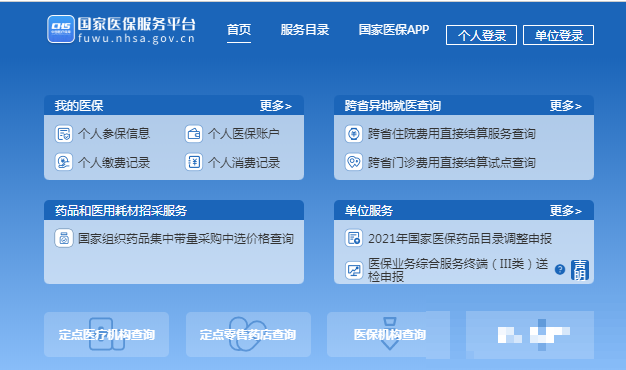Image resolution: width=626 pixels, height=370 pixels.
Task: Open the 个人缴费记录 link
Action: tap(114, 162)
